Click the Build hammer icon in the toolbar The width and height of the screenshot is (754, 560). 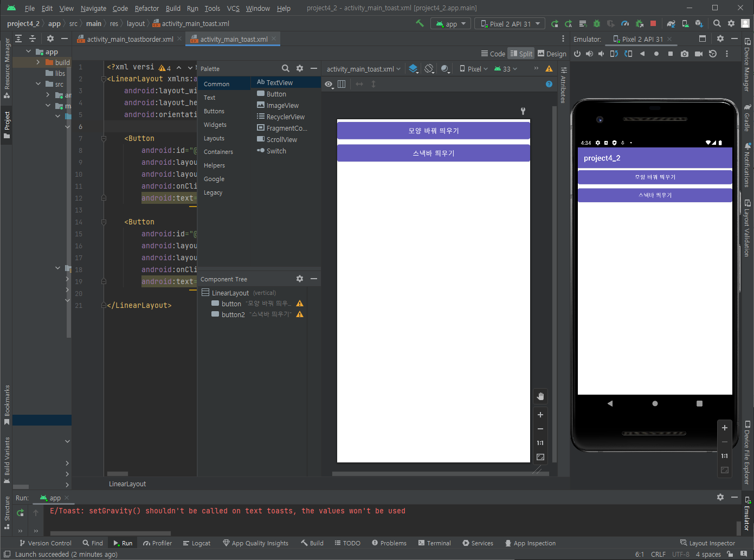click(x=420, y=23)
